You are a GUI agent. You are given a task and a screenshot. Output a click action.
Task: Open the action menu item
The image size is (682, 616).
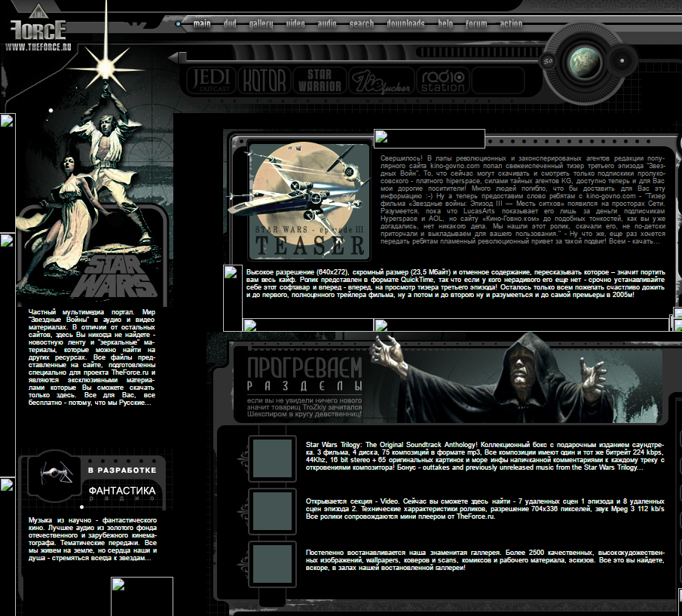(511, 23)
